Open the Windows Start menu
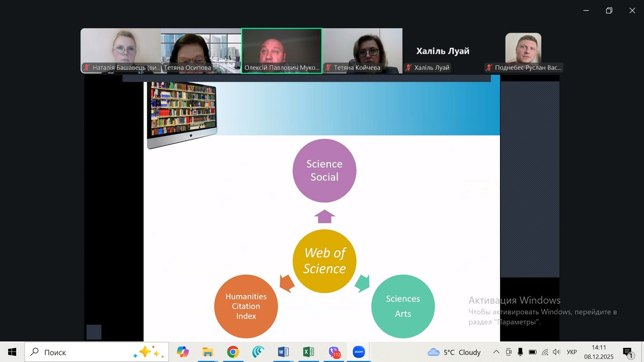The width and height of the screenshot is (644, 362). pyautogui.click(x=12, y=352)
